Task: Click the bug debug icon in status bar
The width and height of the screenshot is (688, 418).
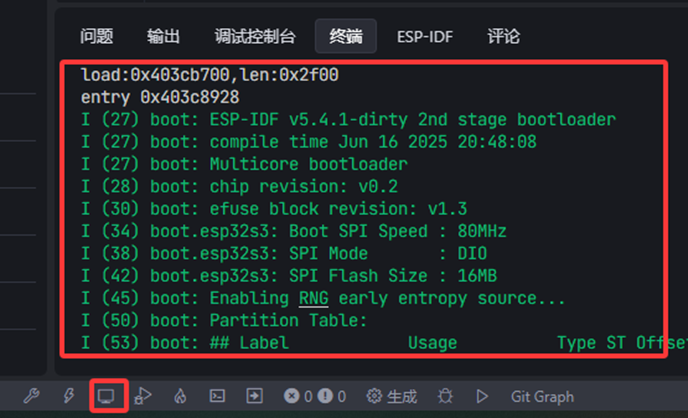Action: (x=445, y=396)
